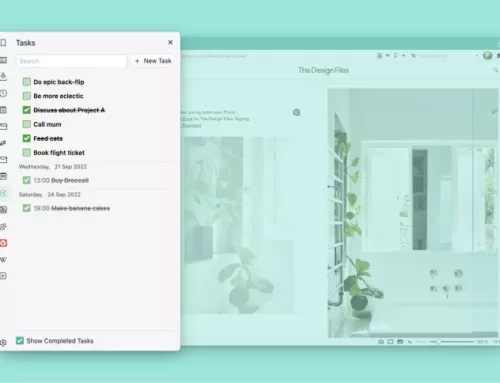The height and width of the screenshot is (383, 500).
Task: Uncheck the 'Feed cats' task checkbox
Action: pos(27,138)
